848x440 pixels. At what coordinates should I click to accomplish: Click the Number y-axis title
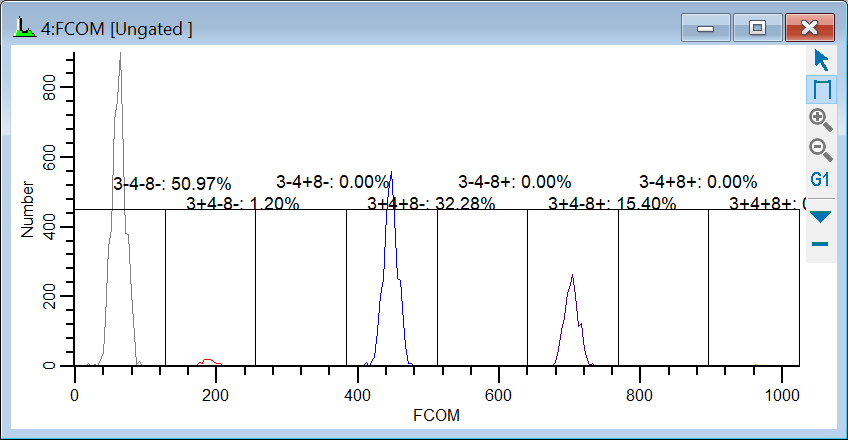28,210
